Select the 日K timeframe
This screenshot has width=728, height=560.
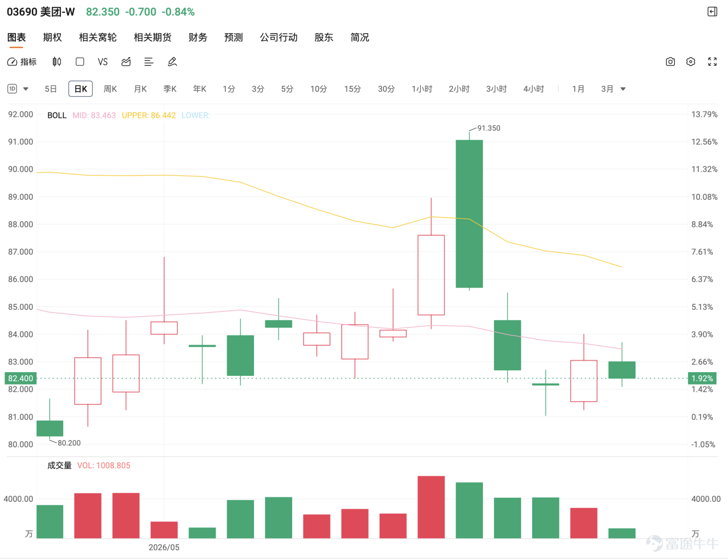point(81,89)
